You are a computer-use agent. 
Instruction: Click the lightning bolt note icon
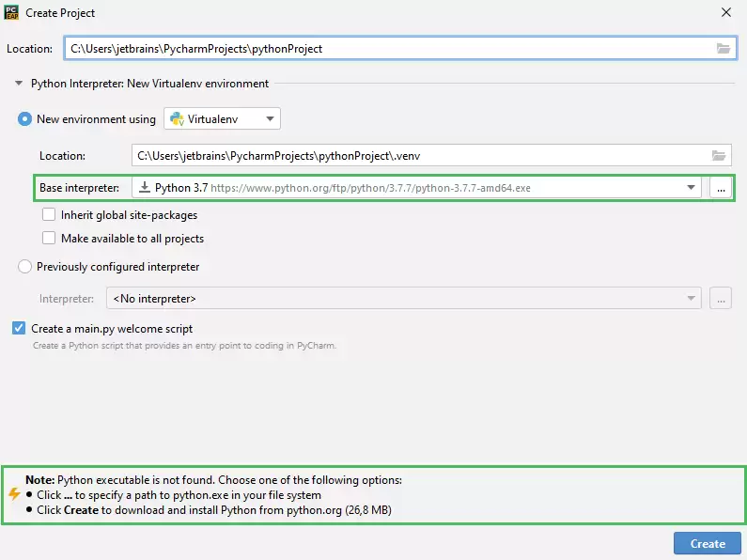(14, 494)
